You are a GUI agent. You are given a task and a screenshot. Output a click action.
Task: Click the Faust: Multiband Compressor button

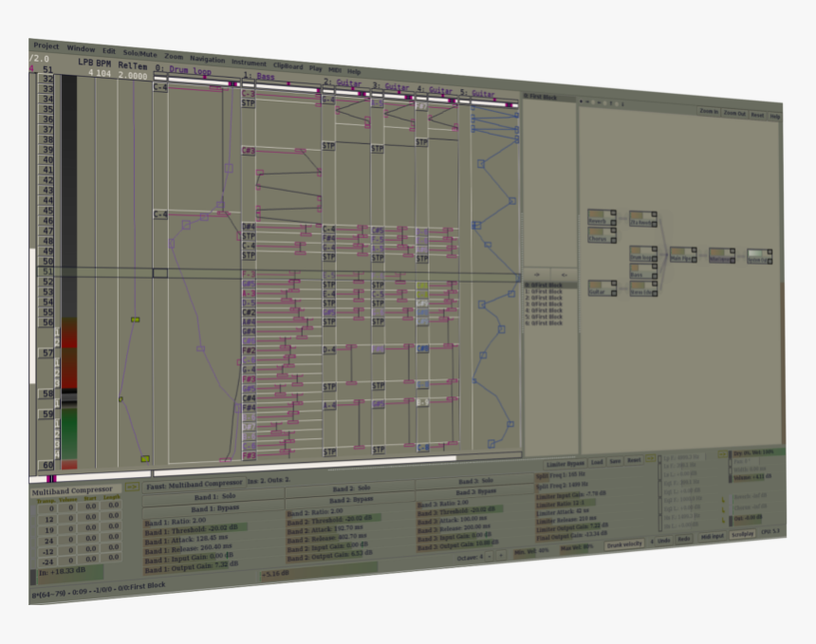195,485
